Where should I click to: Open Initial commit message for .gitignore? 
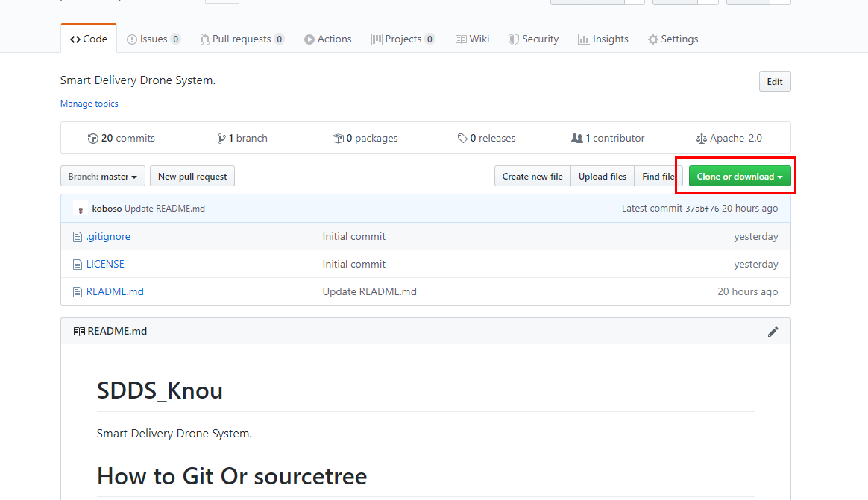coord(353,236)
